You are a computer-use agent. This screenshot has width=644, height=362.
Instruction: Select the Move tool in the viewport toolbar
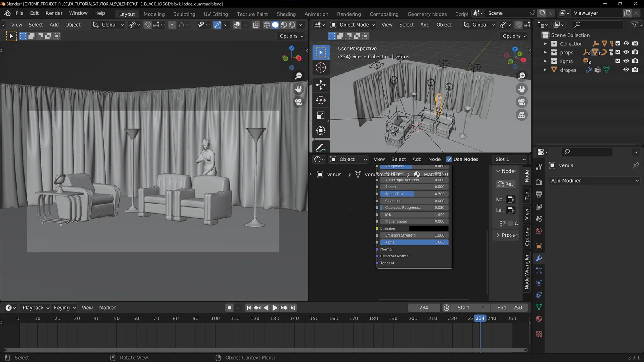point(320,85)
